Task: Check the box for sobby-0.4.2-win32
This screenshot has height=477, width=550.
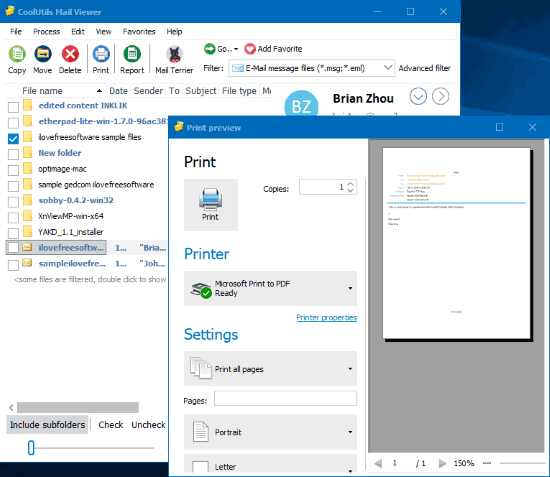Action: coord(13,202)
